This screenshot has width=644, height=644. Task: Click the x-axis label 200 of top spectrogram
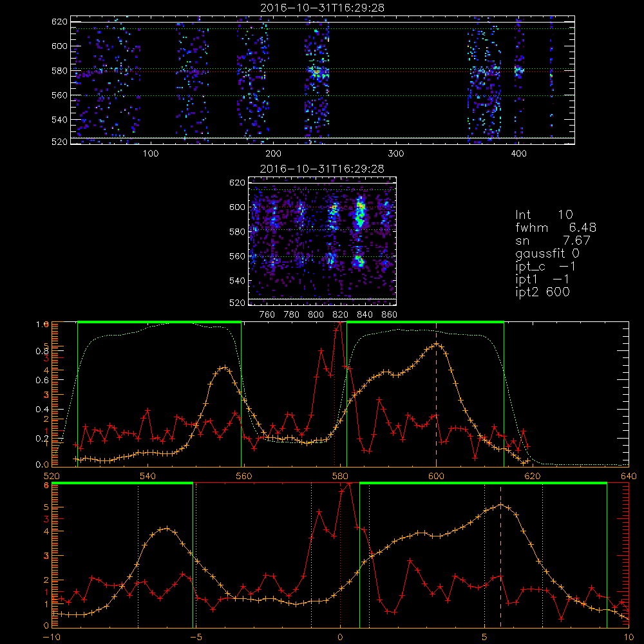click(273, 154)
